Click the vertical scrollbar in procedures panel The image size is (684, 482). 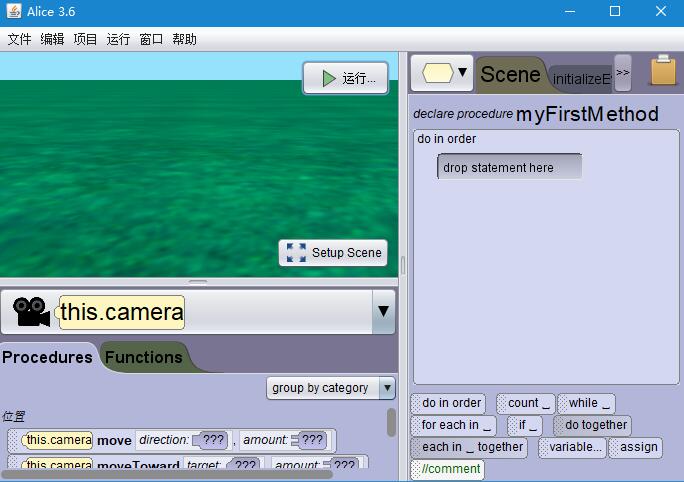click(391, 422)
